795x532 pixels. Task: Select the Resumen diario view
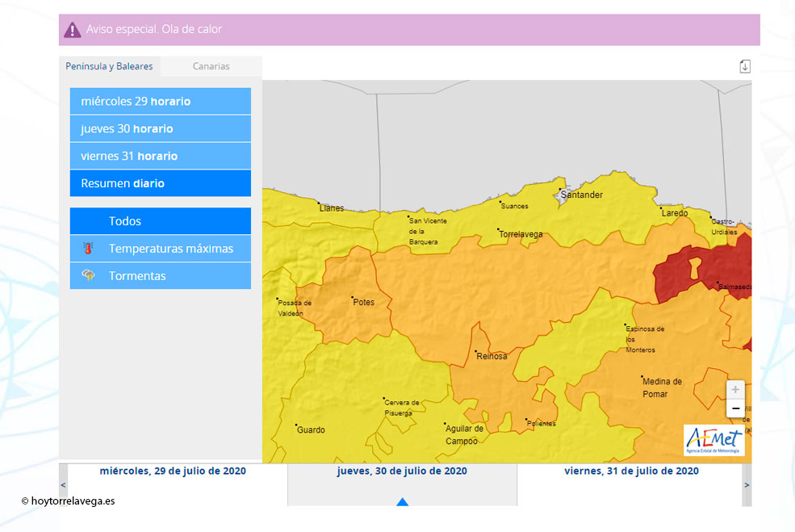[x=160, y=183]
